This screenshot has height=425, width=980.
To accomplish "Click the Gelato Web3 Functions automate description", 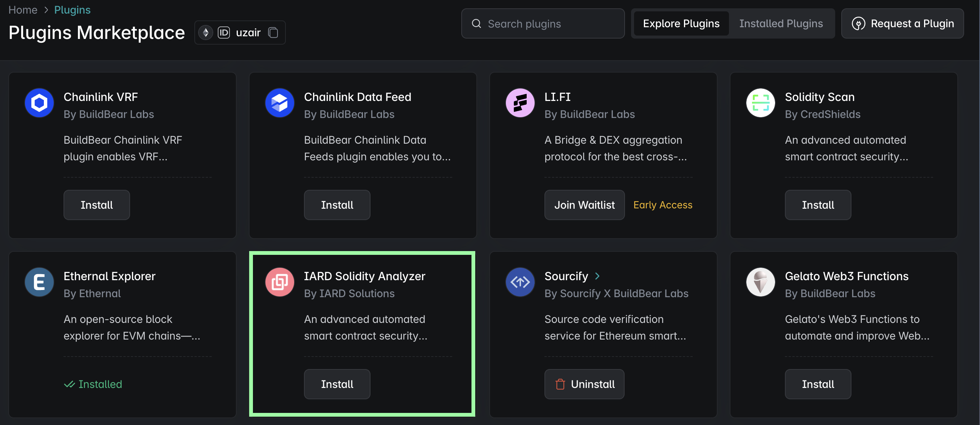I will (x=857, y=327).
